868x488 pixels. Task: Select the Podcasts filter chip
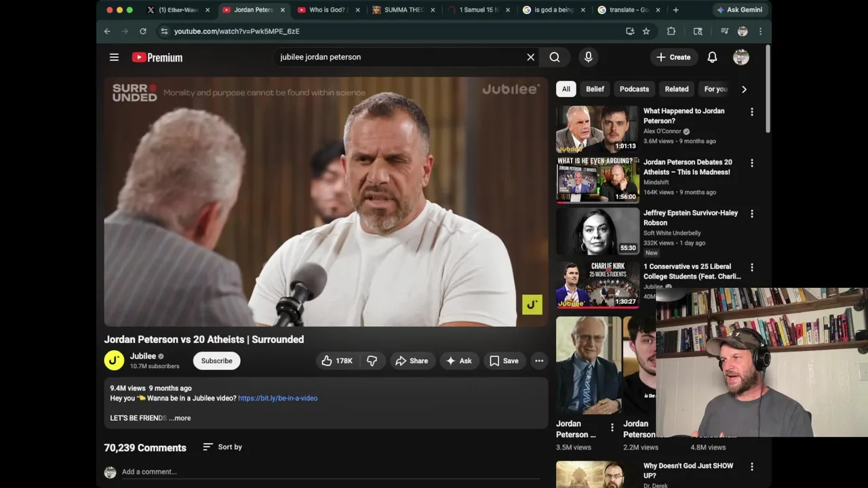(x=634, y=89)
